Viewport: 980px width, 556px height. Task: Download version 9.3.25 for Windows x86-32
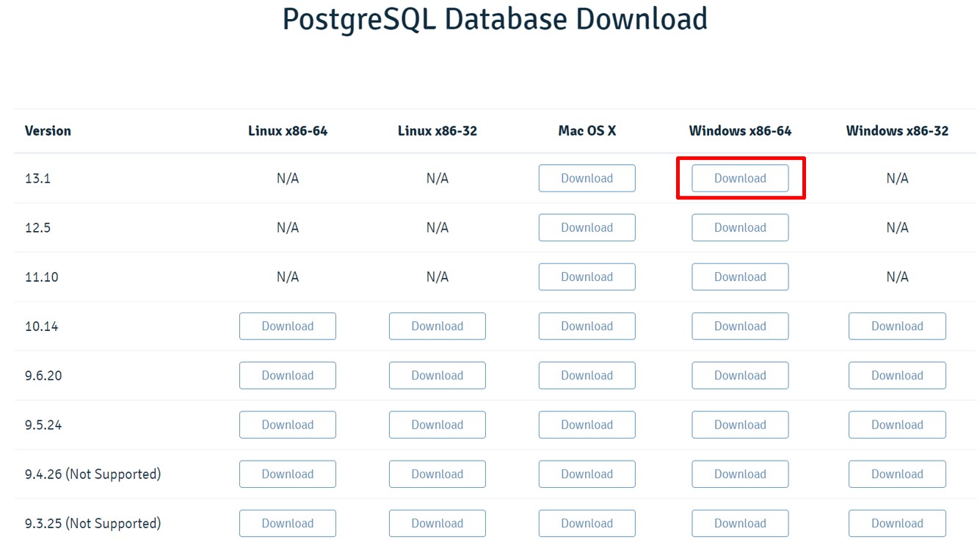[897, 523]
